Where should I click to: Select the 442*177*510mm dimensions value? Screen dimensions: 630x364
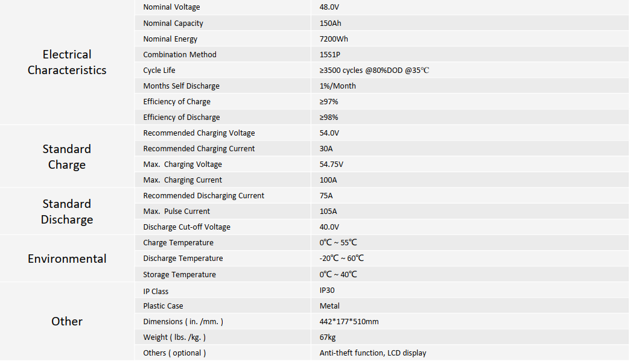[349, 321]
